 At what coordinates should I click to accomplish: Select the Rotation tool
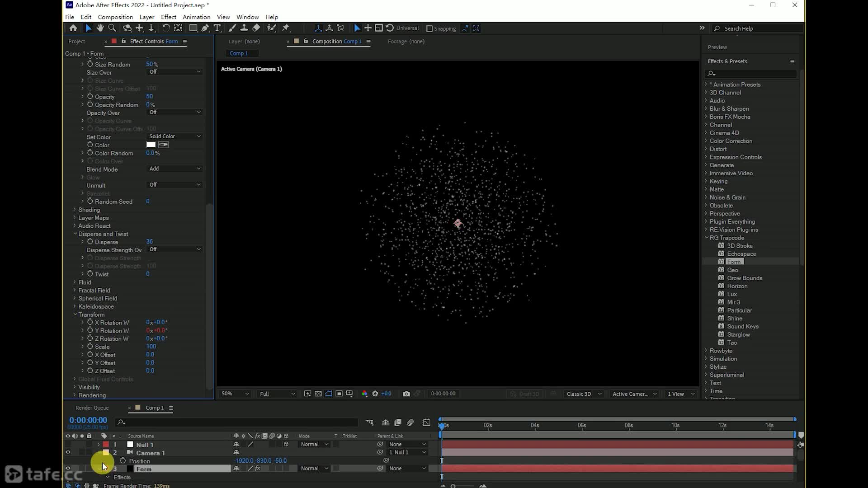166,28
